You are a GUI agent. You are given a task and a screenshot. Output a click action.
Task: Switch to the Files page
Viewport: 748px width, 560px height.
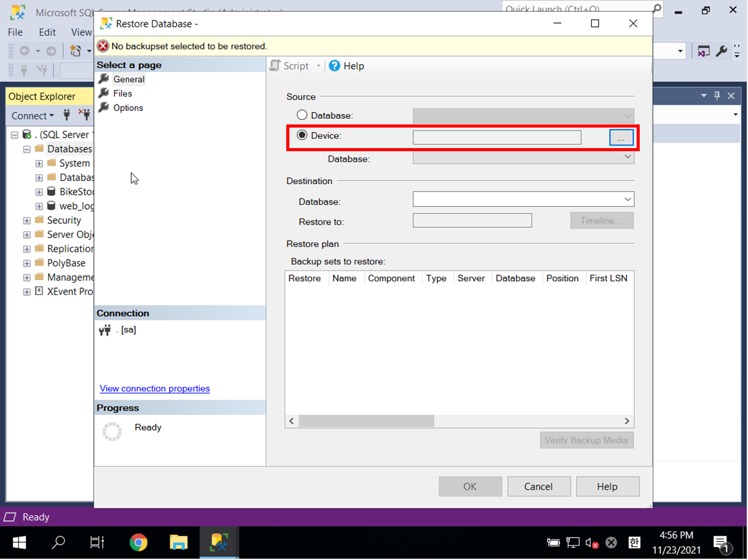(x=123, y=93)
